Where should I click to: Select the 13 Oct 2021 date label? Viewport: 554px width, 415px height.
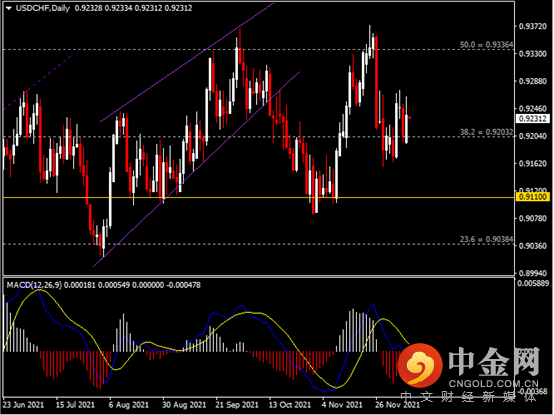290,405
